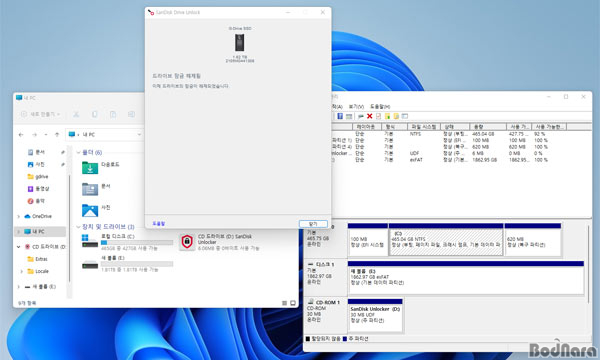
Task: Click the last toolbar icon in Disk Management
Action: click(x=405, y=116)
